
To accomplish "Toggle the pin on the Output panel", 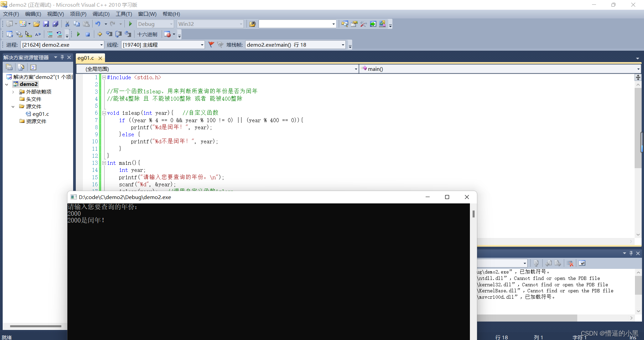I will point(631,253).
